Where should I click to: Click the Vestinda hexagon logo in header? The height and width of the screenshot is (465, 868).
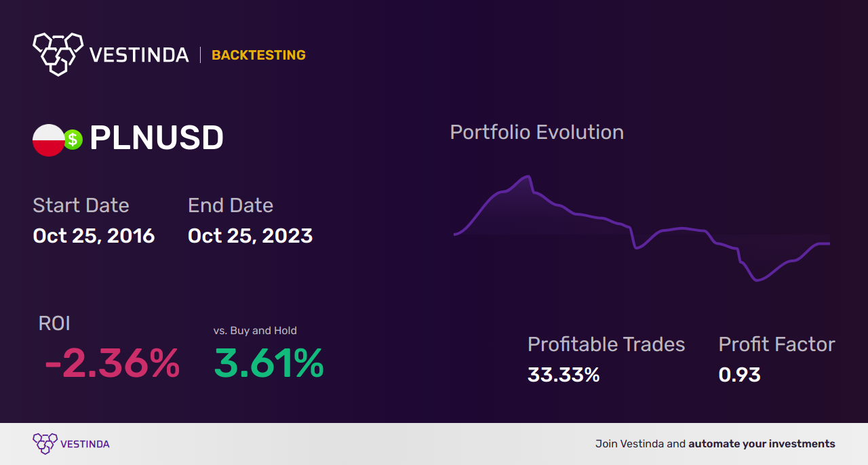pyautogui.click(x=58, y=54)
